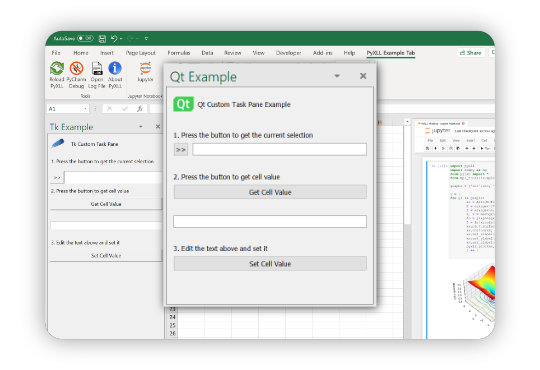Switch to the Page Layout tab

pyautogui.click(x=141, y=53)
